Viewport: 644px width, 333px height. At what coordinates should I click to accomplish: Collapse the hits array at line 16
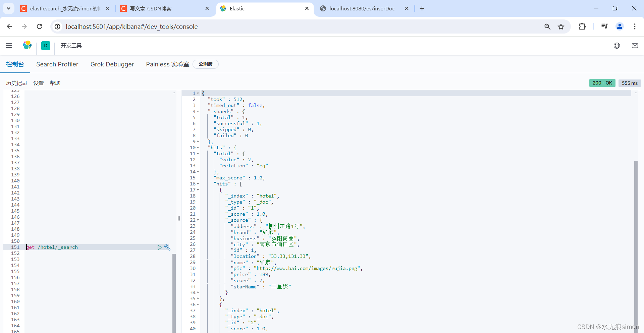198,184
